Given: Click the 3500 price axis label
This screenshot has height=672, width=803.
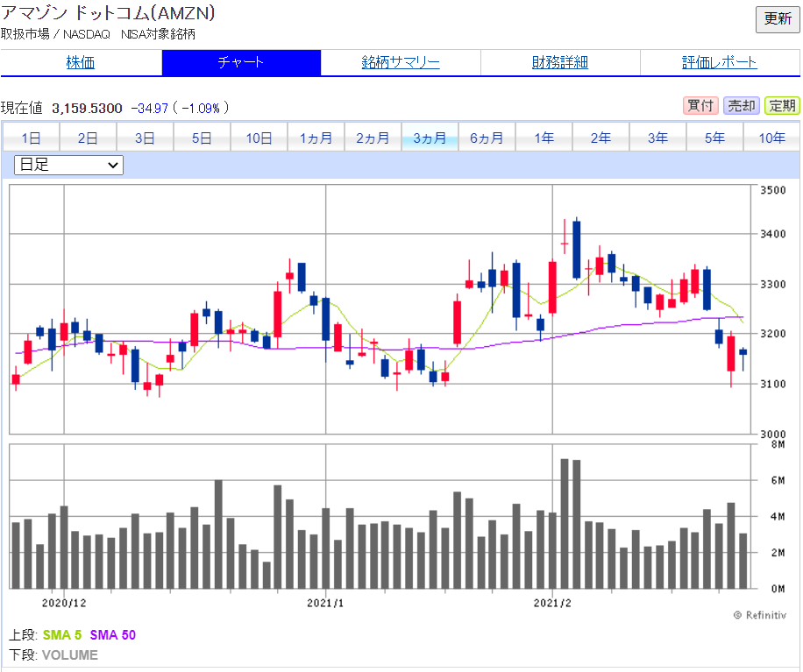Looking at the screenshot, I should 773,190.
